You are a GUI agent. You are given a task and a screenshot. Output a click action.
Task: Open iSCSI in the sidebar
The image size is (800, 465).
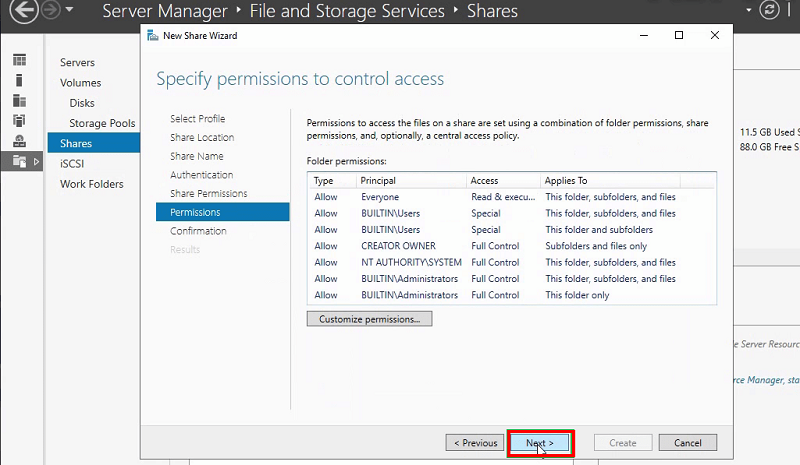coord(71,163)
